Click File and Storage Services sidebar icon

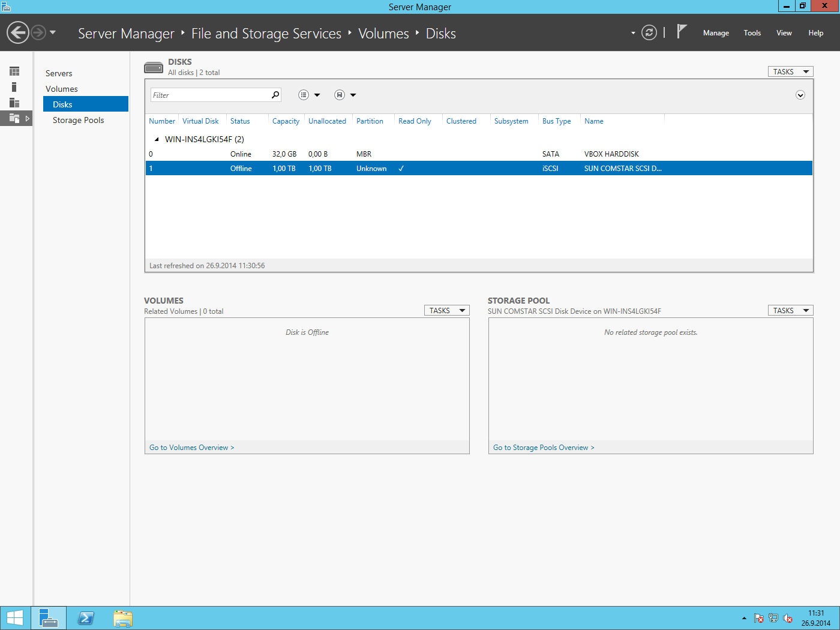coord(14,118)
